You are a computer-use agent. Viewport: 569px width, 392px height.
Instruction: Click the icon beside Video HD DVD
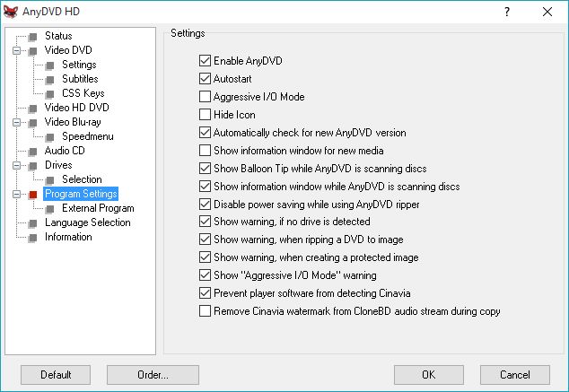(x=33, y=108)
